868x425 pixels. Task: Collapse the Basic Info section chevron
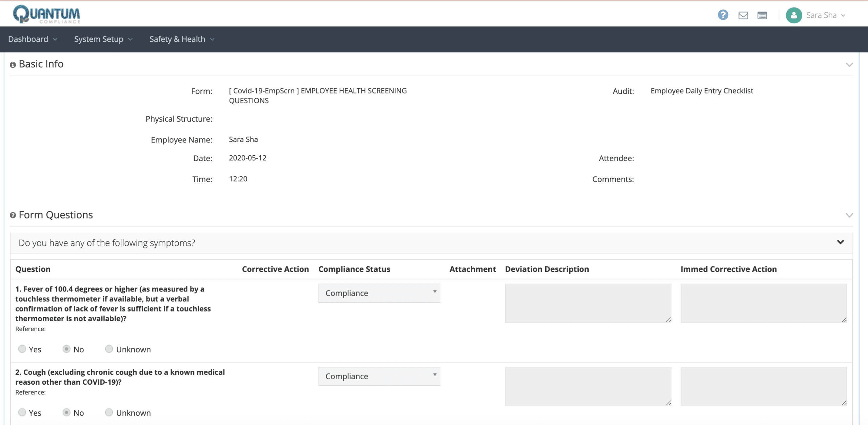click(x=849, y=64)
